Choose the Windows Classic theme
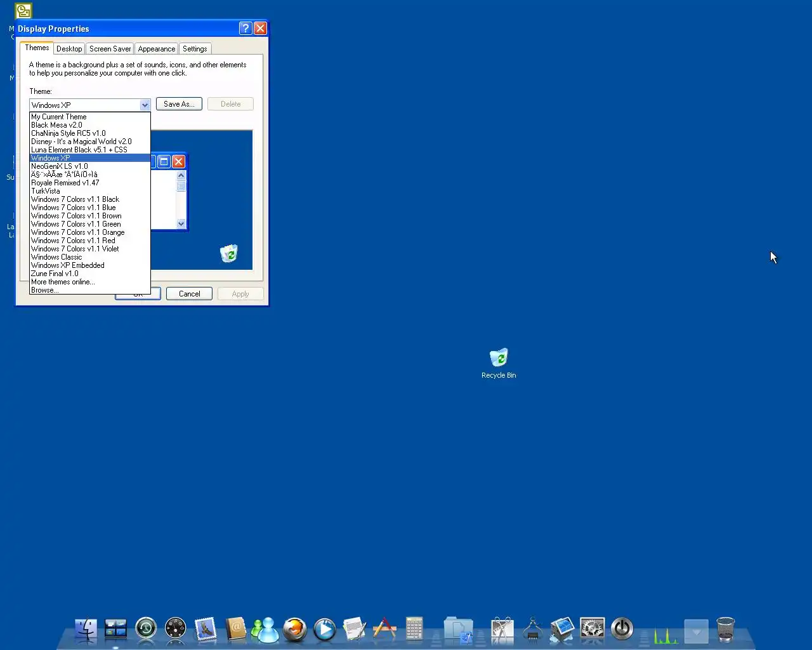This screenshot has height=650, width=812. (x=89, y=257)
